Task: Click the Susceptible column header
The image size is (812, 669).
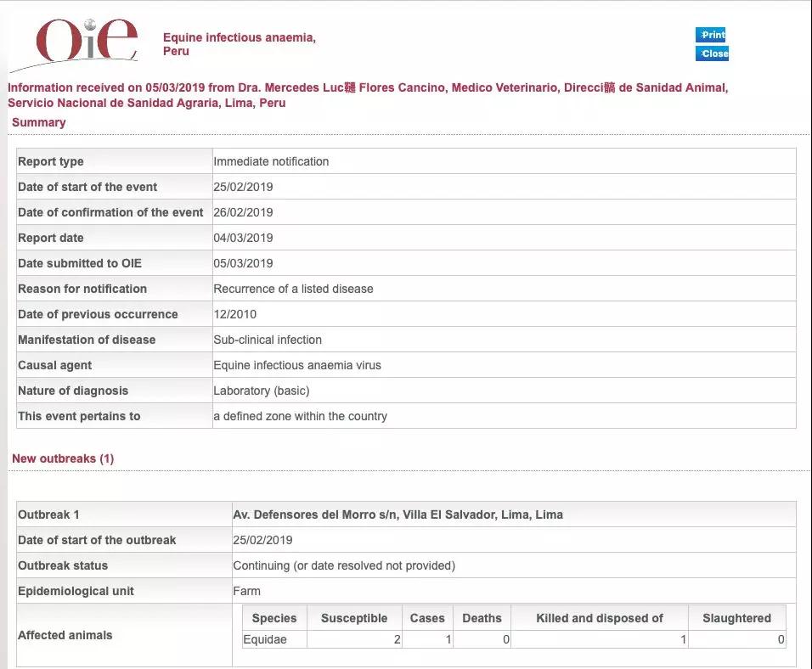Action: point(354,618)
